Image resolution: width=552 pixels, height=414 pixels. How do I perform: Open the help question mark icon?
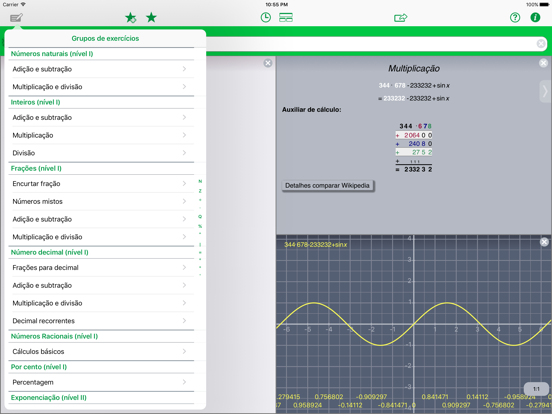[x=515, y=17]
